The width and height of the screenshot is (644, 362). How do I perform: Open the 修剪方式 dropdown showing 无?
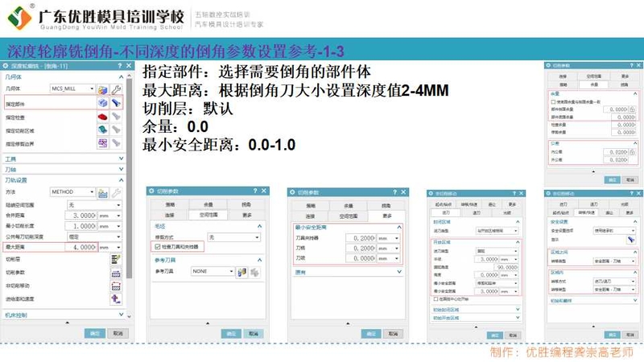coord(233,237)
